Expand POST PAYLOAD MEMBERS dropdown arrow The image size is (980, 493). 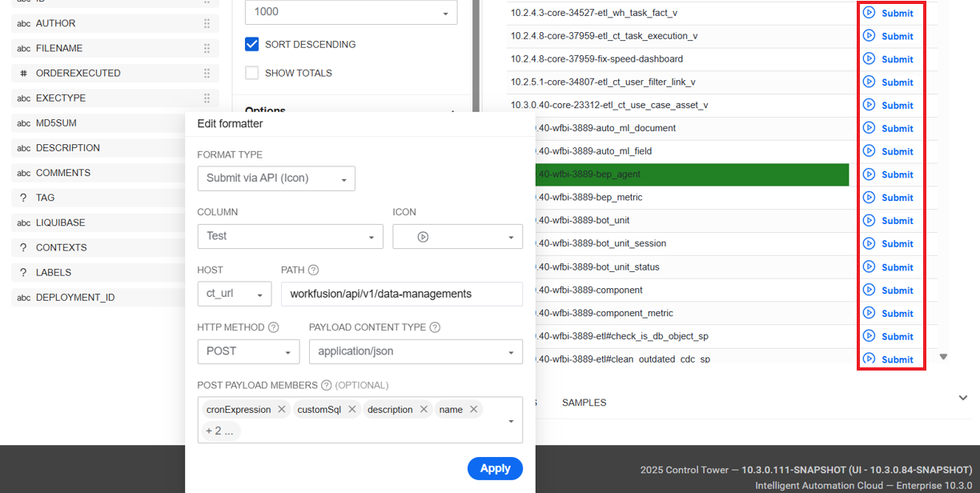pos(511,421)
